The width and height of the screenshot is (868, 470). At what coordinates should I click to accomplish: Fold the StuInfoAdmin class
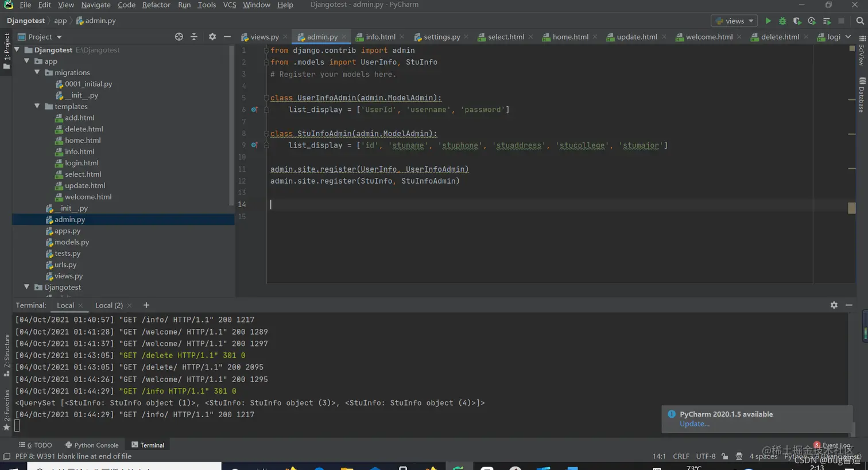click(x=266, y=133)
